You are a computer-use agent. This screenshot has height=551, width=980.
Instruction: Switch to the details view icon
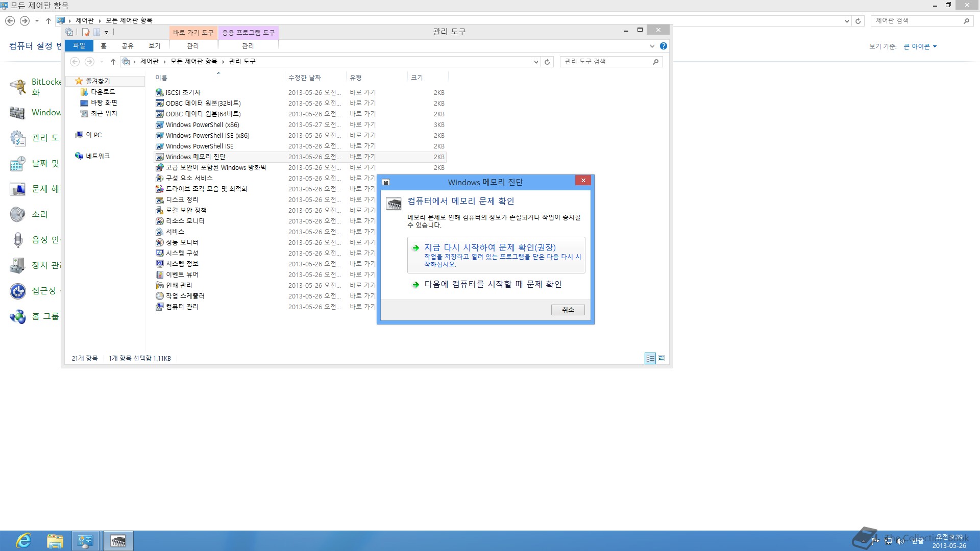point(650,358)
